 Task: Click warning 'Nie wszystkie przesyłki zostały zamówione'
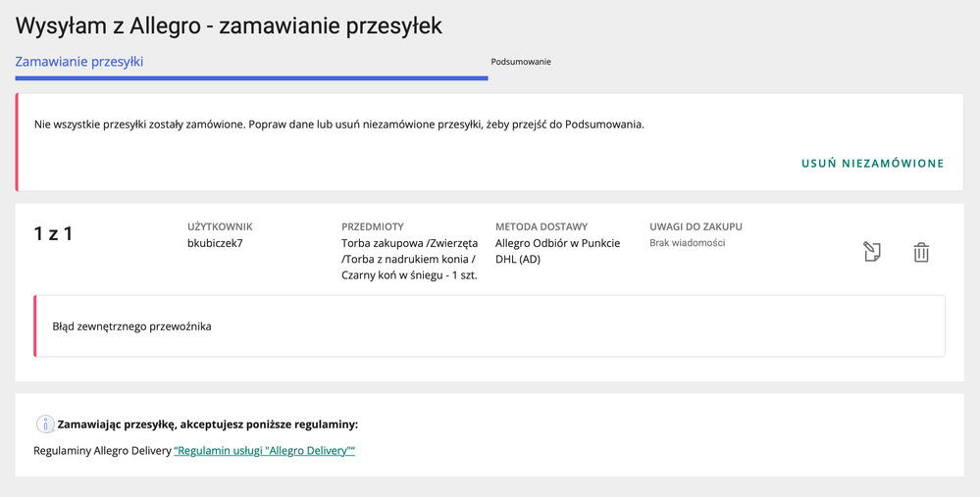pos(138,124)
